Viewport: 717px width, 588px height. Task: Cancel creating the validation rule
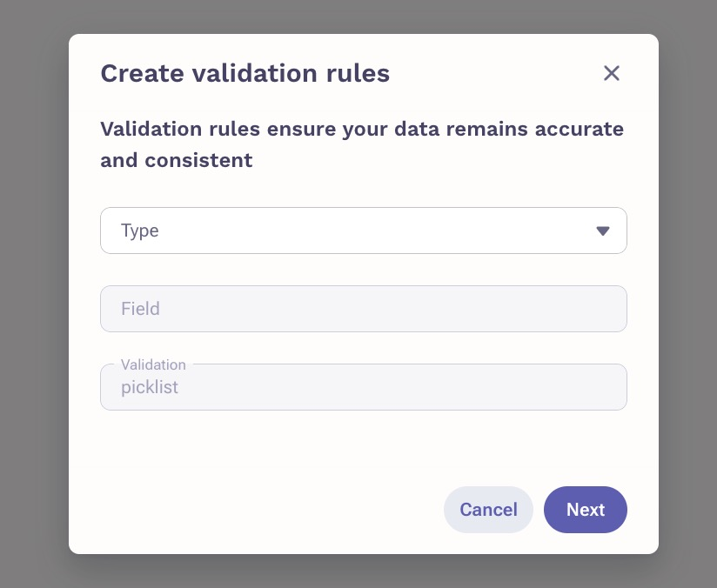(488, 510)
